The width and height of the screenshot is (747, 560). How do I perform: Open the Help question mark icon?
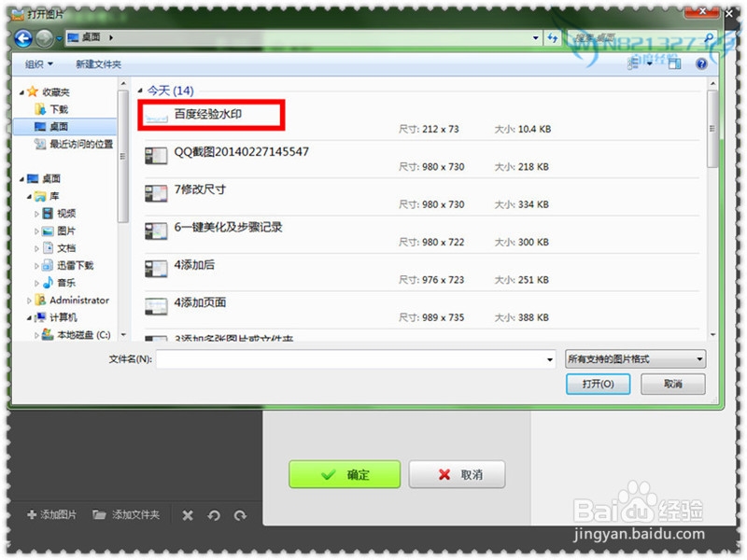701,63
